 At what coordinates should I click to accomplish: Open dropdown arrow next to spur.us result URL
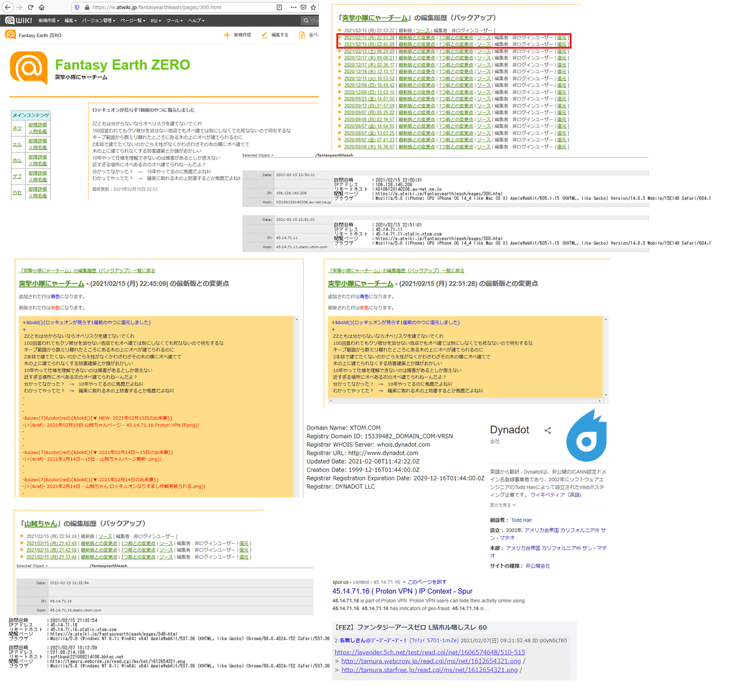404,582
